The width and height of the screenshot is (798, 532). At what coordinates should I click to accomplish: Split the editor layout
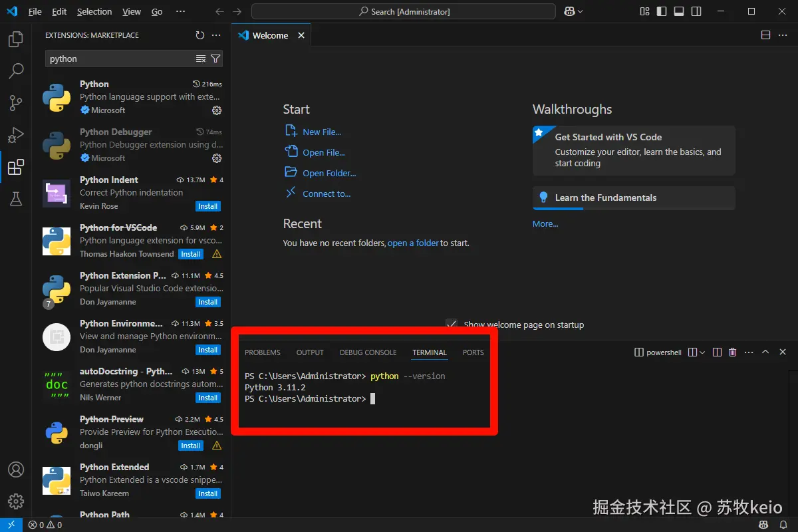point(765,35)
